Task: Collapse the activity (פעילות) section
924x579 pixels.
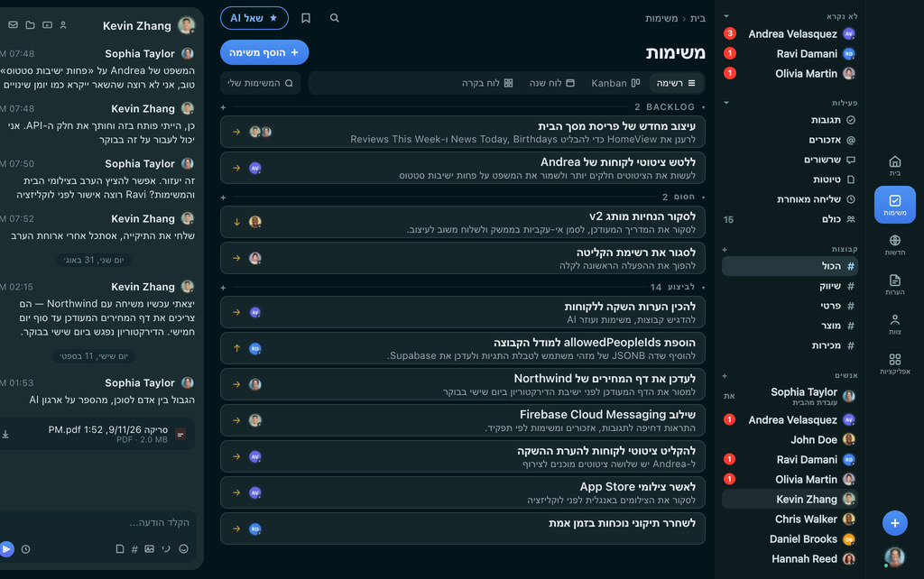Action: [726, 103]
